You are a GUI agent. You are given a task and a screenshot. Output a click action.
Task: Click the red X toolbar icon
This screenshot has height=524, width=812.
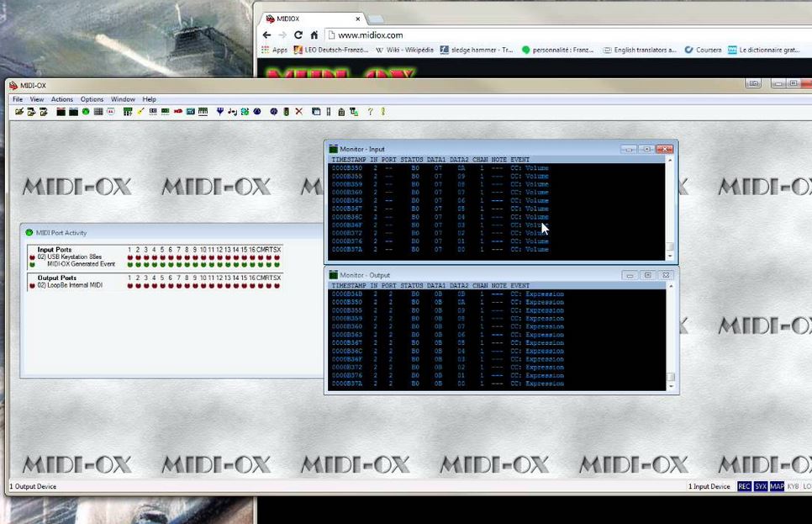click(298, 111)
